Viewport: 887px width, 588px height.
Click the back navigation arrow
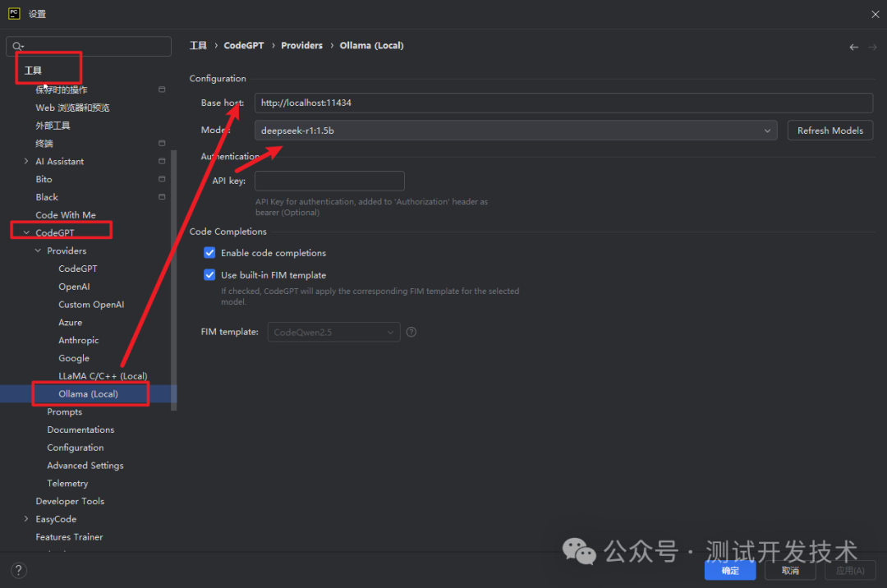tap(853, 47)
